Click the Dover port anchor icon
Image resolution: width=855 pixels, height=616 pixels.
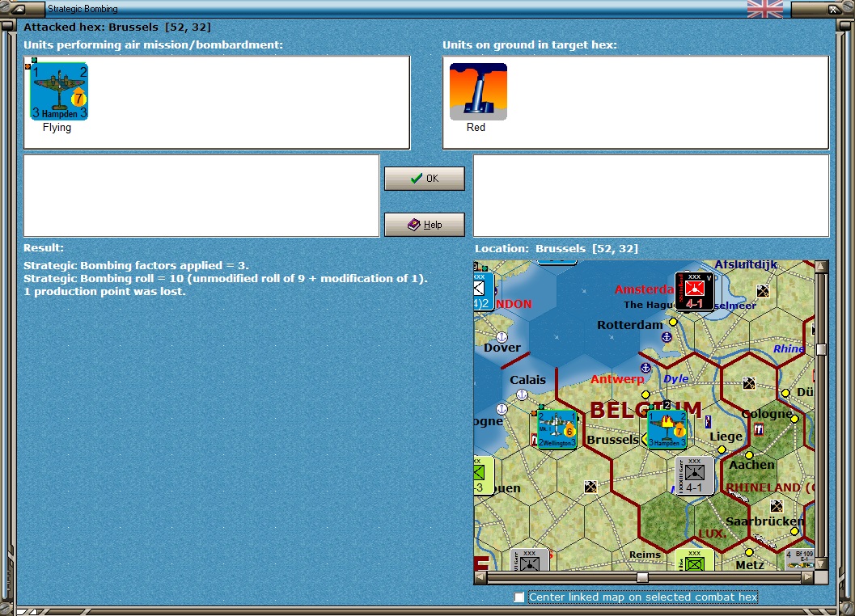502,337
